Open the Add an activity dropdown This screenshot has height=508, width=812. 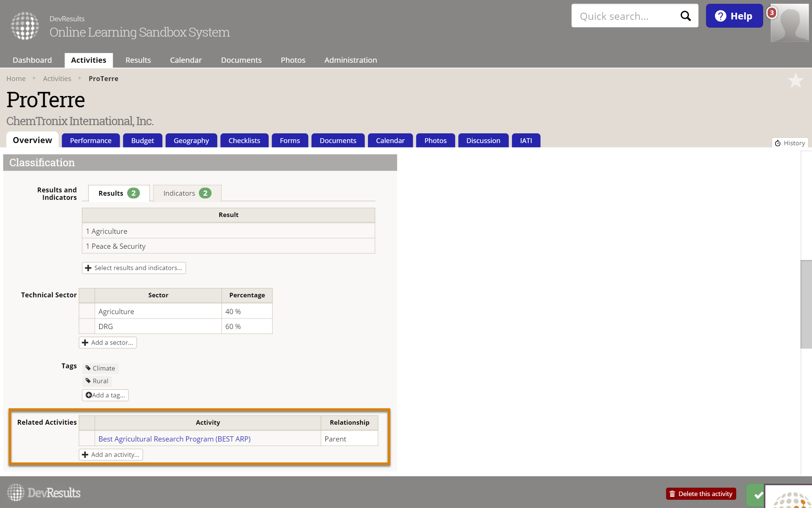coord(111,455)
